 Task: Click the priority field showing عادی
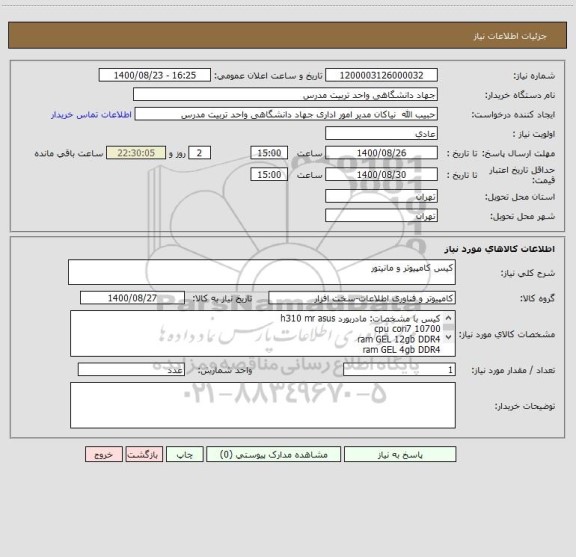tap(381, 133)
